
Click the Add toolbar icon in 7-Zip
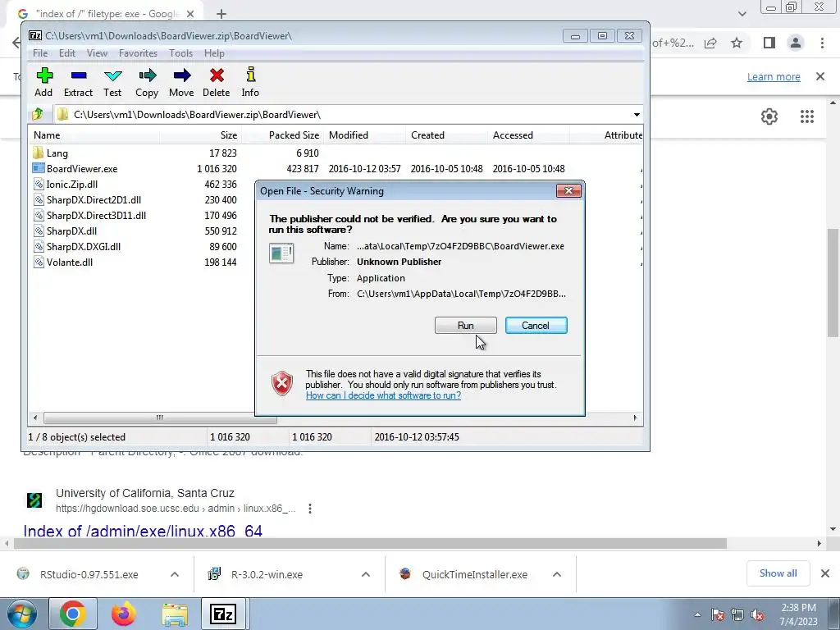[44, 75]
